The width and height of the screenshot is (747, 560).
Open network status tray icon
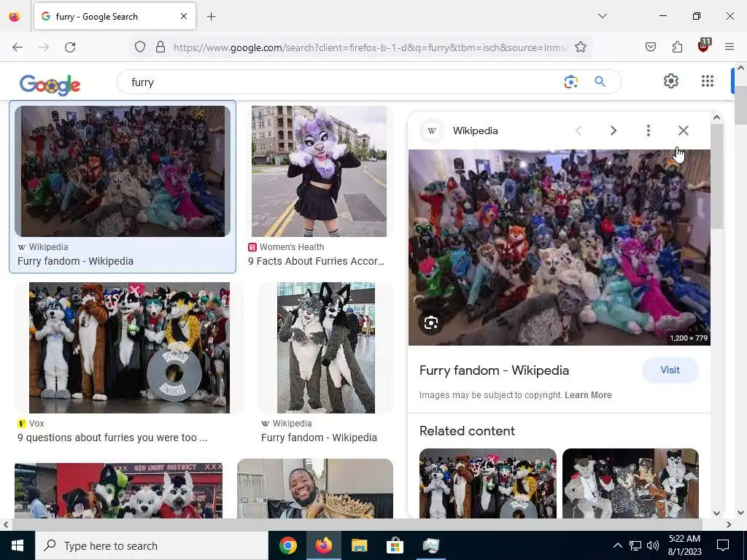(635, 545)
